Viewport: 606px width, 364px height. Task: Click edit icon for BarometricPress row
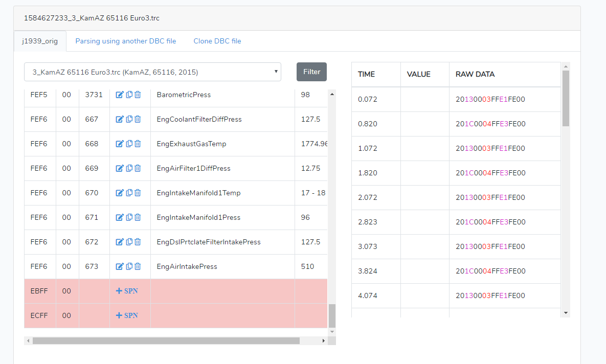(x=120, y=95)
